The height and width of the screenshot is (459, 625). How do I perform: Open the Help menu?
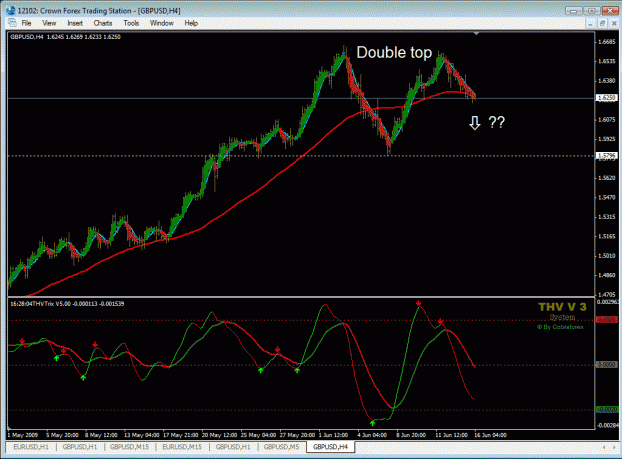[x=191, y=23]
